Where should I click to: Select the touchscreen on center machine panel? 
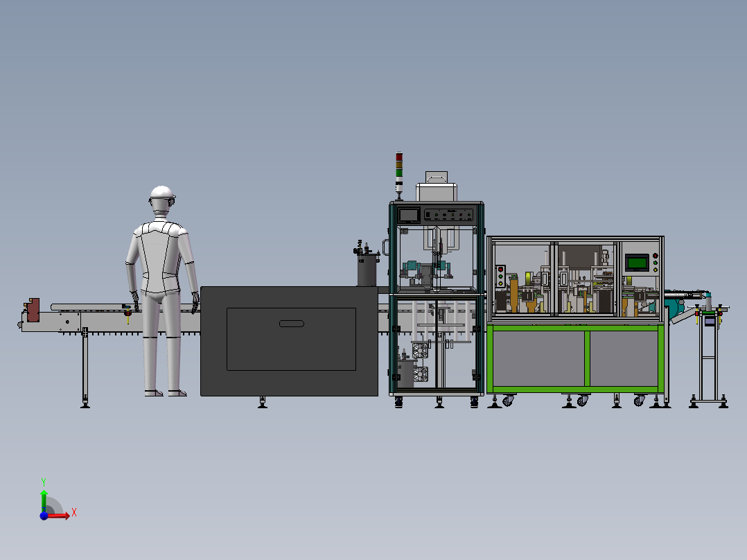click(409, 216)
